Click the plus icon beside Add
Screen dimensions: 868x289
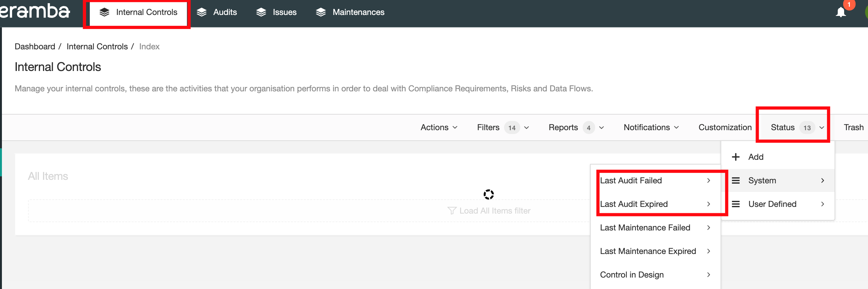[x=736, y=157]
